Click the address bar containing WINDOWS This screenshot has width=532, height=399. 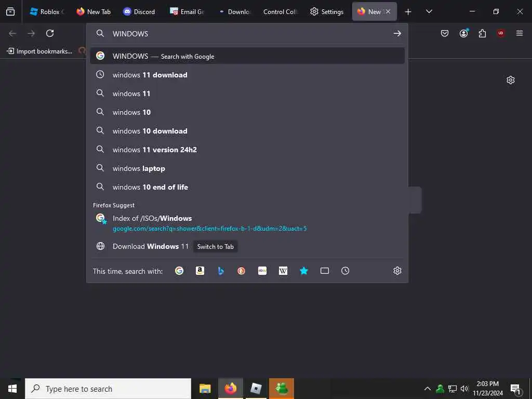click(247, 34)
